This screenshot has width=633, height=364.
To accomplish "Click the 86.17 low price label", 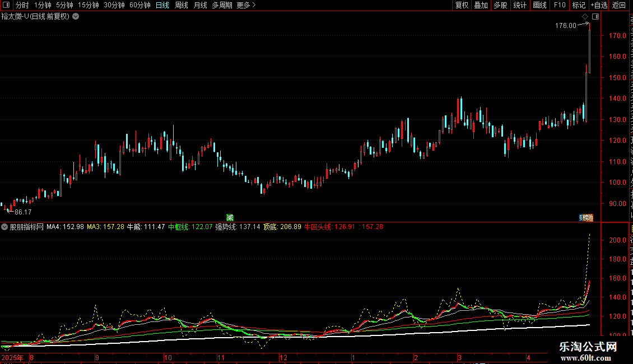I will pos(23,212).
